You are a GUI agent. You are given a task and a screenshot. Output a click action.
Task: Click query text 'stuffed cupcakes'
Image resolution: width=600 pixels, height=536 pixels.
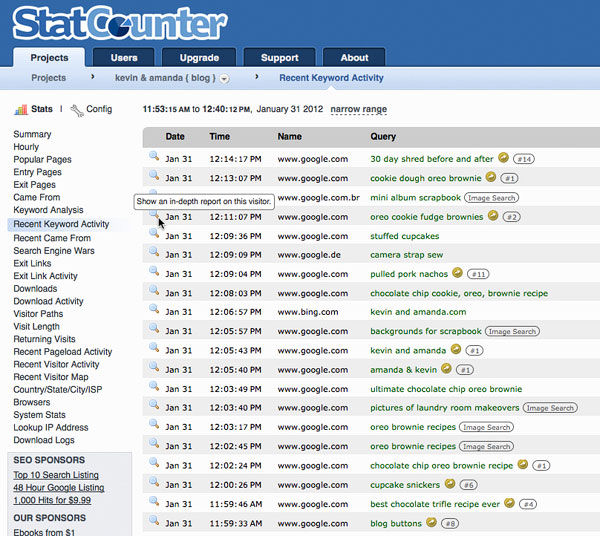tap(404, 236)
